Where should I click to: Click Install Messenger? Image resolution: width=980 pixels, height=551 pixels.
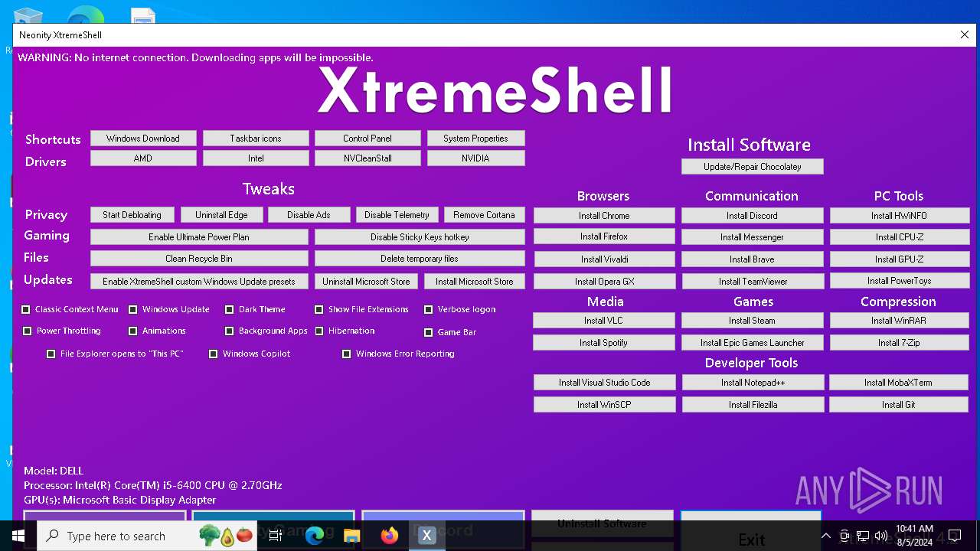(752, 237)
